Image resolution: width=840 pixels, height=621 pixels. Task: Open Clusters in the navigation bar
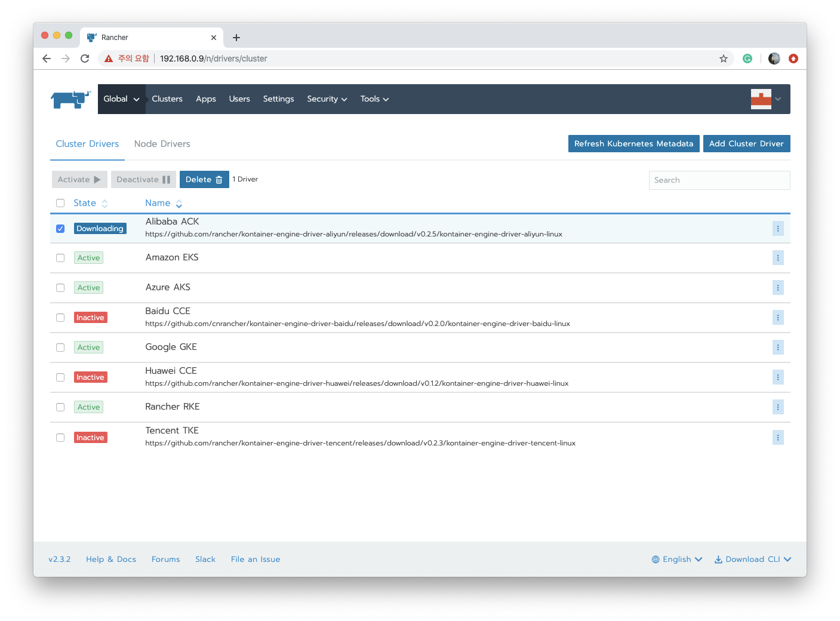167,99
